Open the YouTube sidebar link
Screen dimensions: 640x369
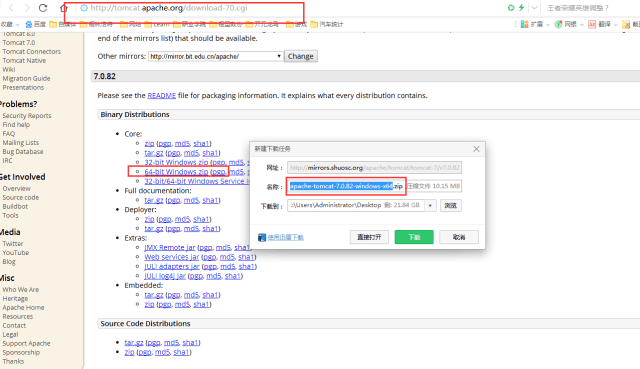click(16, 253)
